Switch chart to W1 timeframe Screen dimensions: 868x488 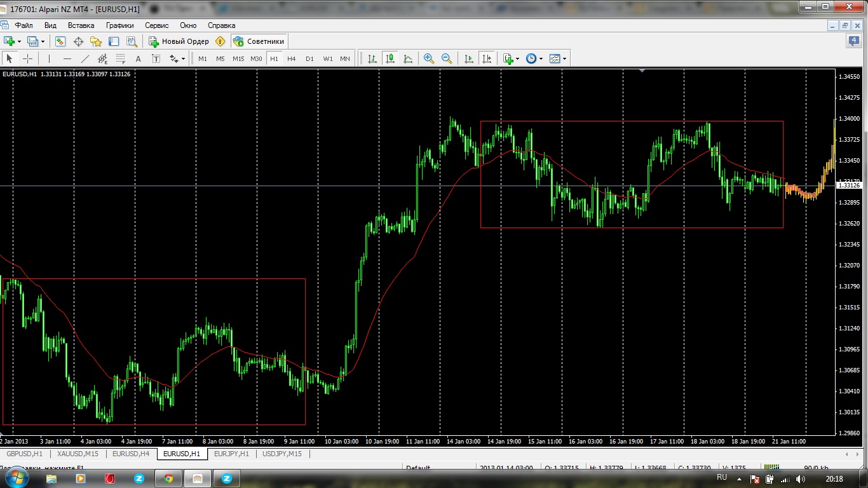click(327, 58)
